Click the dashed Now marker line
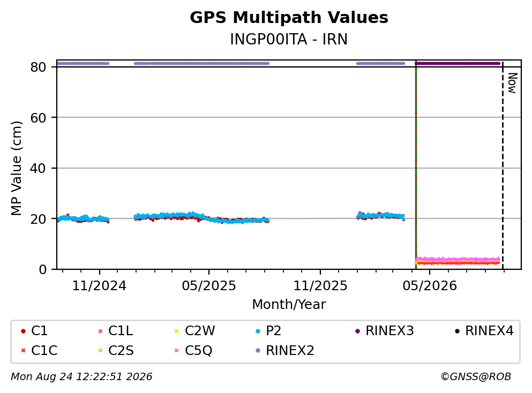This screenshot has height=393, width=532. [x=503, y=165]
